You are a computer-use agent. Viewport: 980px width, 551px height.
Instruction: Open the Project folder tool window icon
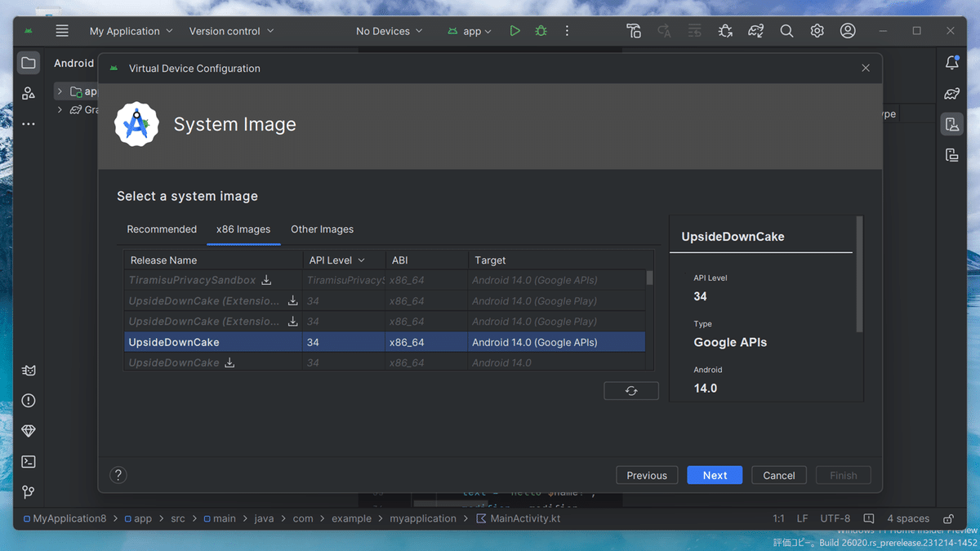(29, 63)
